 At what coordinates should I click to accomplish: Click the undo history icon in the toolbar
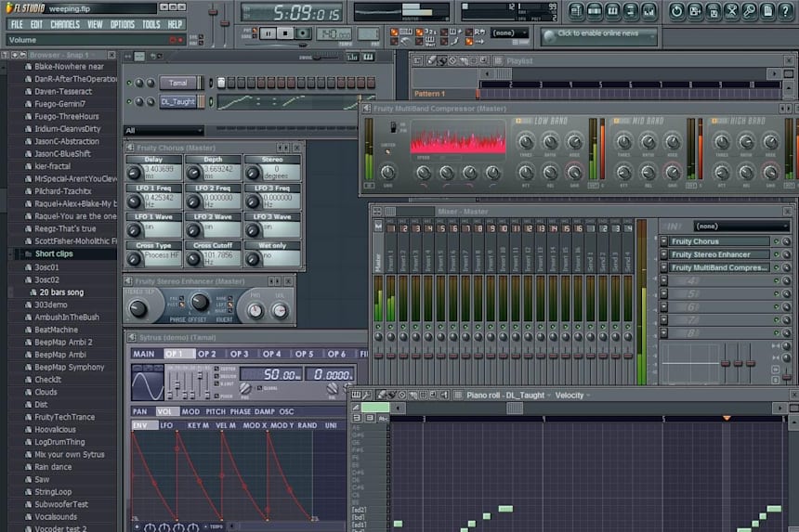[x=676, y=11]
